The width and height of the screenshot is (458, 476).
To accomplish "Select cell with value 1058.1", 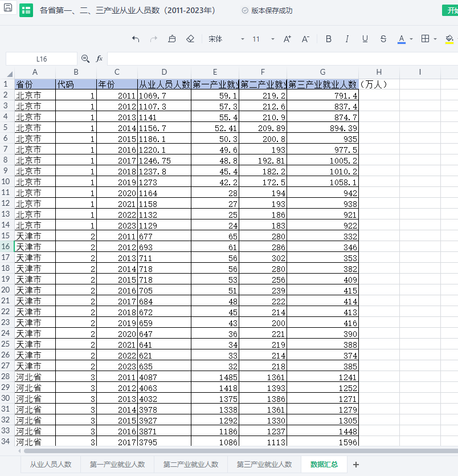I will pos(323,182).
